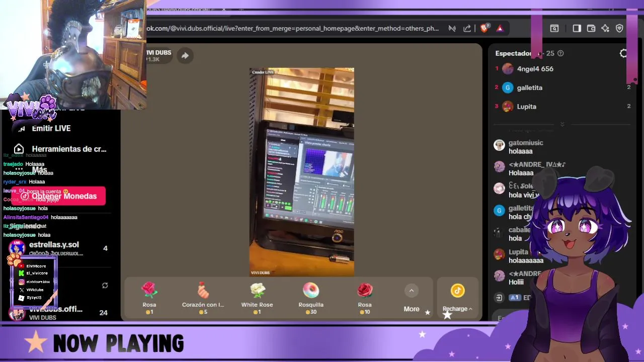Image resolution: width=644 pixels, height=362 pixels.
Task: Click gatomiusic's avatar in the chat
Action: click(499, 145)
